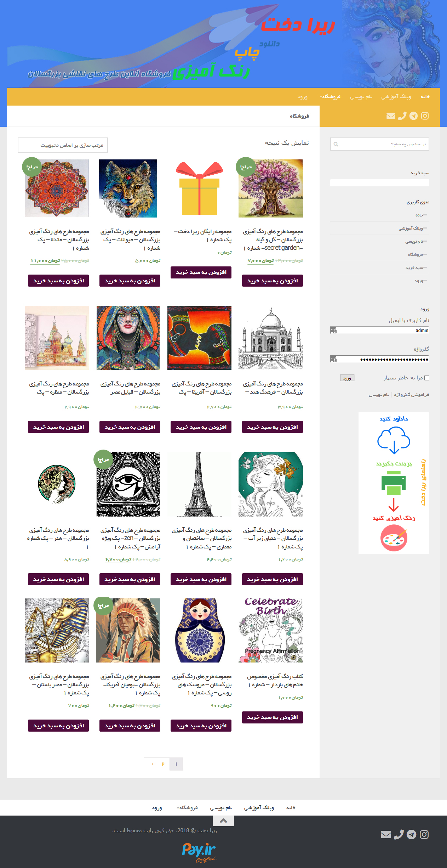Expand the فروشگاه item in the footer menu
This screenshot has width=447, height=868.
[187, 807]
